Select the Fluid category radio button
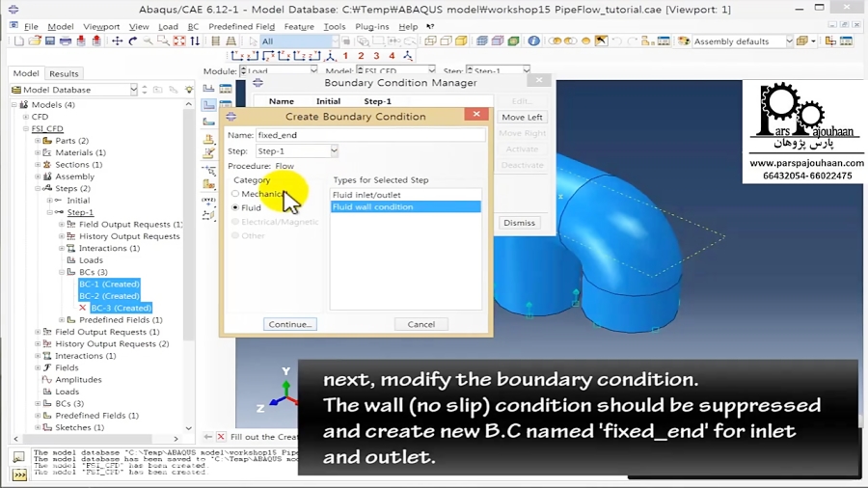The image size is (868, 488). [x=235, y=207]
